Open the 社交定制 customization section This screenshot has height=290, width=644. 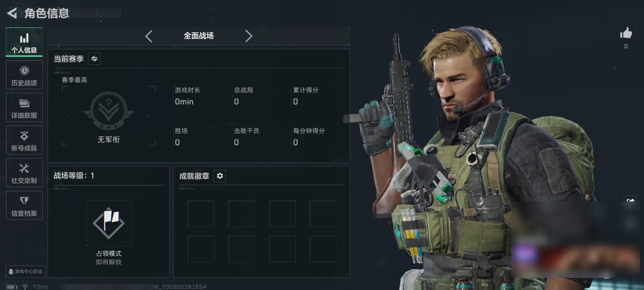point(24,173)
